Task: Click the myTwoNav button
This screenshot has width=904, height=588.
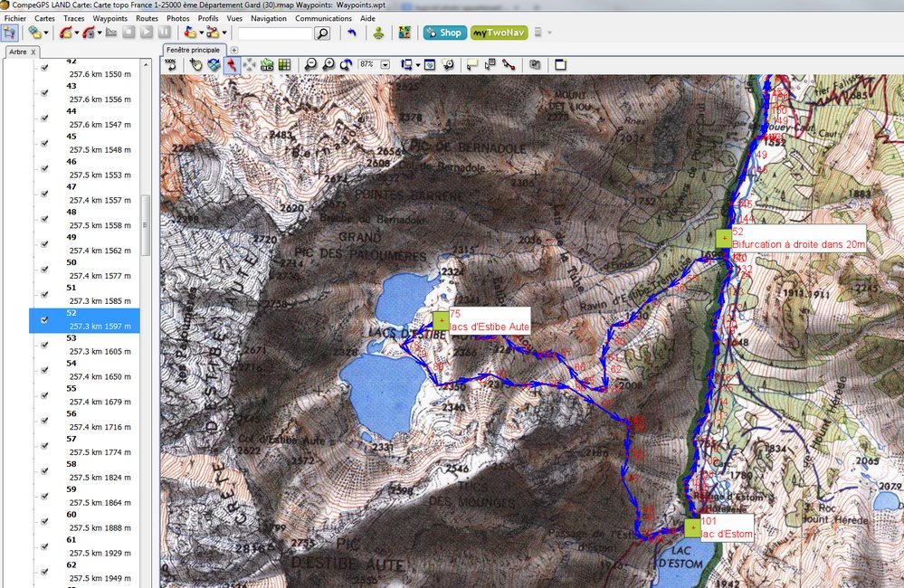Action: click(499, 33)
